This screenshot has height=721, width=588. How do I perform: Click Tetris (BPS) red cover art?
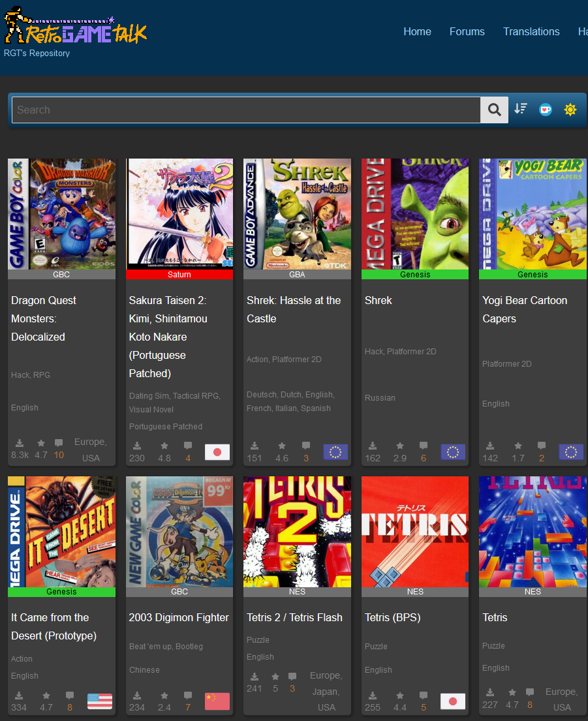(x=414, y=532)
